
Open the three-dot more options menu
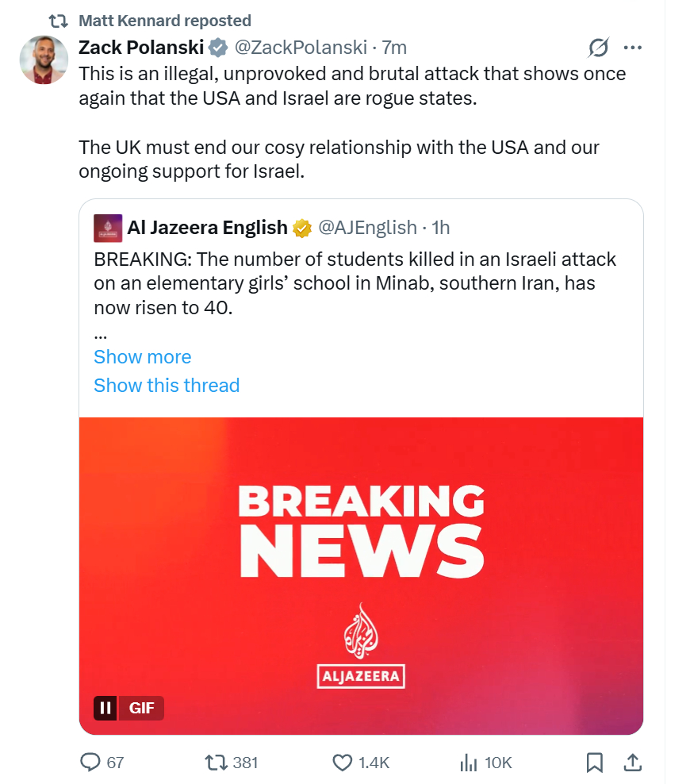(x=632, y=48)
